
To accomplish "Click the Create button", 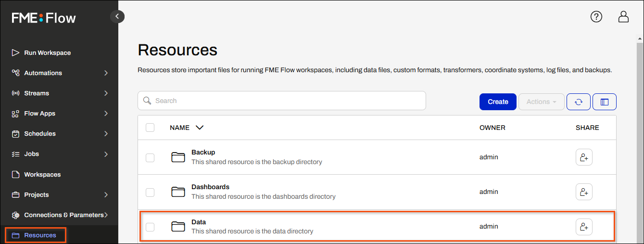I will pyautogui.click(x=498, y=102).
